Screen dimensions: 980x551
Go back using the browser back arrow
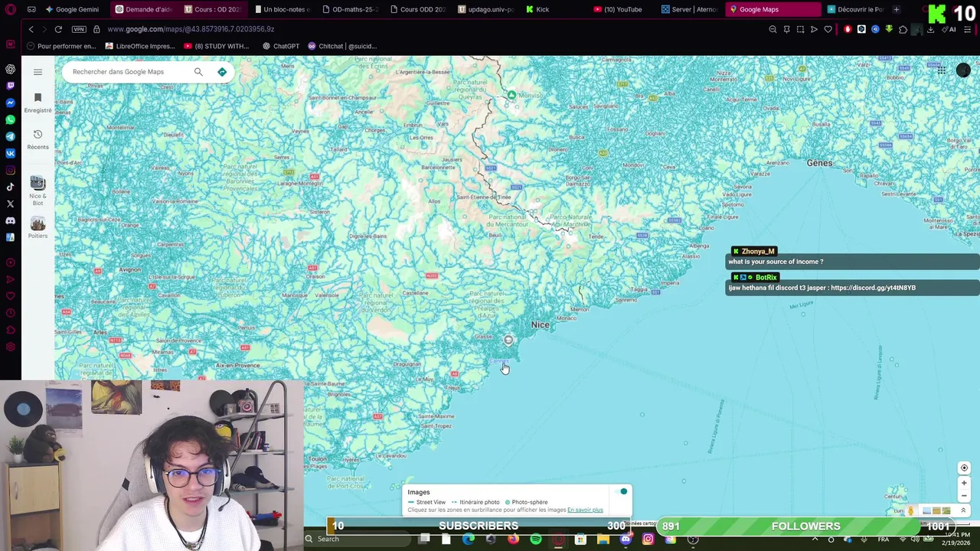31,29
